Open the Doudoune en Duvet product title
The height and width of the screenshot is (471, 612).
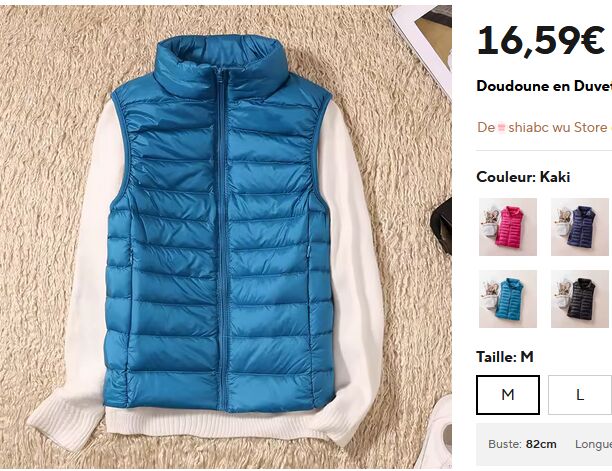(544, 86)
